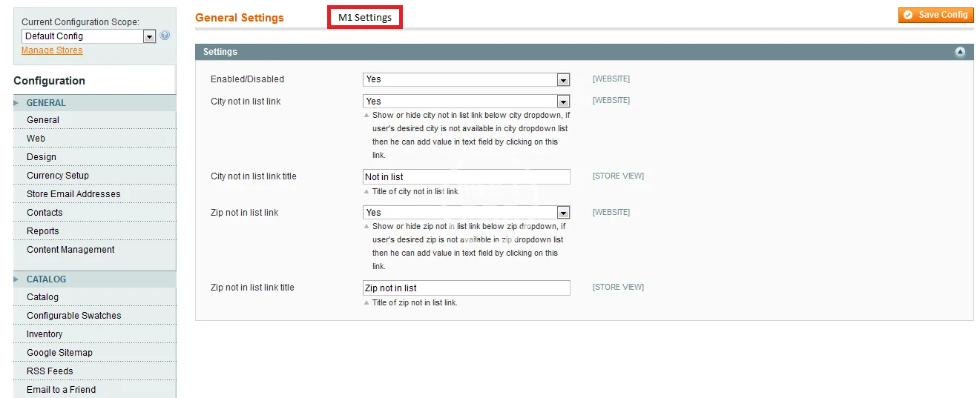Screen dimensions: 980x398
Task: Open the Manage Stores link
Action: click(52, 50)
